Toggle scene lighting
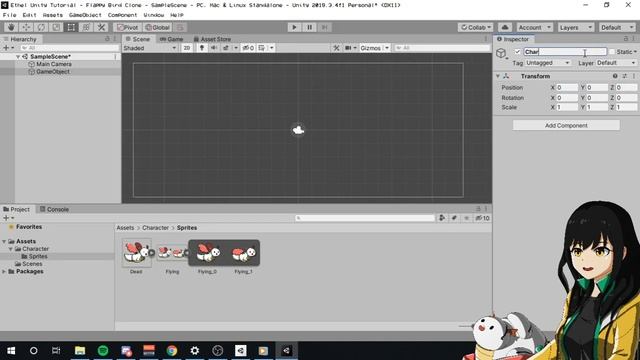 click(x=202, y=48)
